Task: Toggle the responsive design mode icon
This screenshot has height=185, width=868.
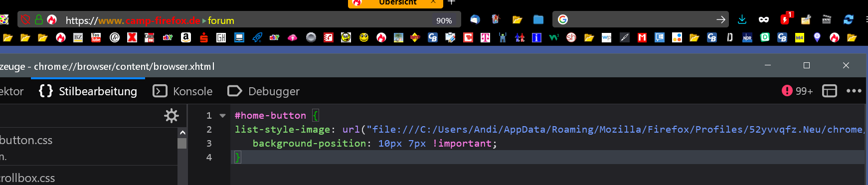Action: [x=830, y=91]
